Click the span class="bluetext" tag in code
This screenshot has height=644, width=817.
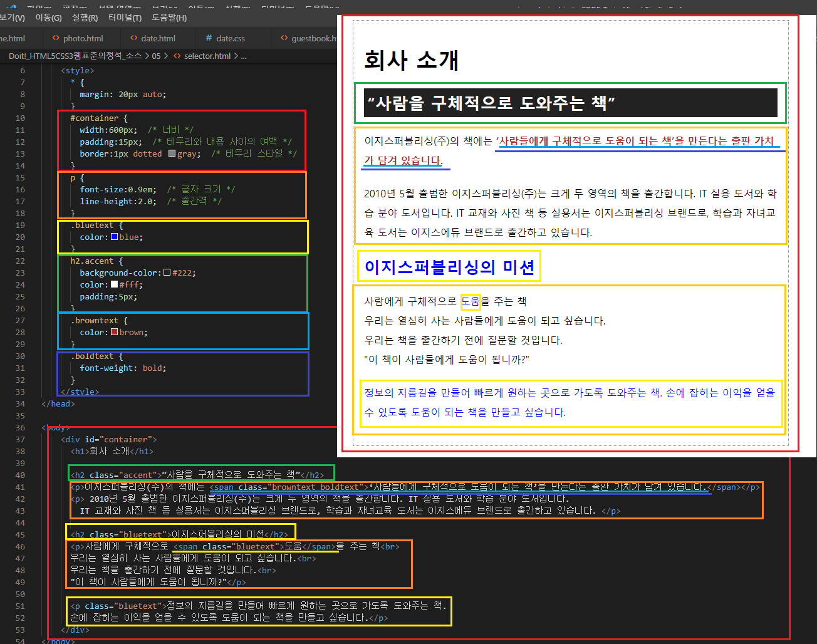click(229, 546)
